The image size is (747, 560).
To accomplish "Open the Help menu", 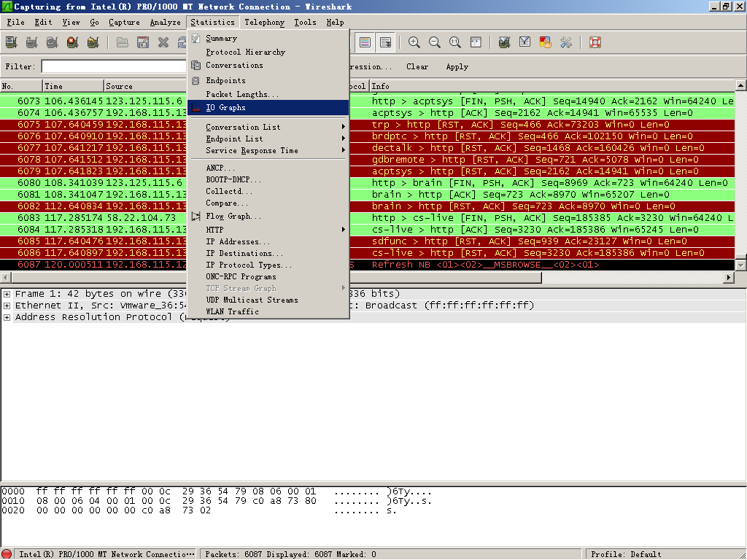I will coord(335,23).
